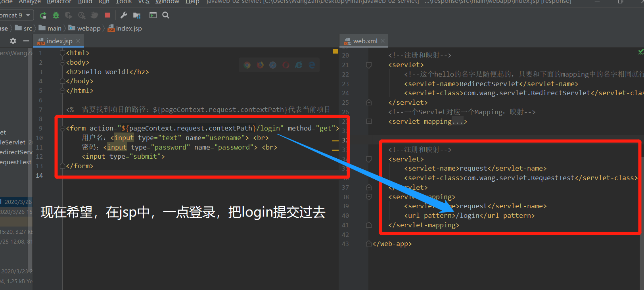This screenshot has width=644, height=290.
Task: Click the webapp breadcrumb
Action: coord(85,28)
